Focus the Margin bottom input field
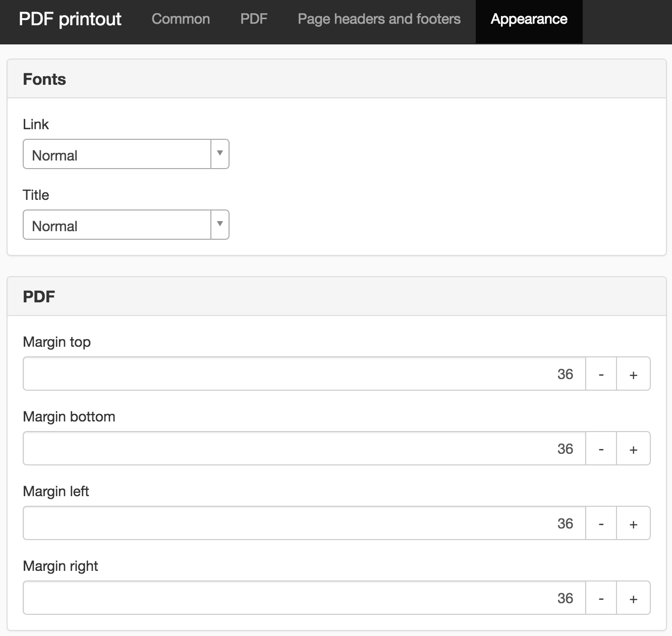The image size is (672, 636). (304, 449)
